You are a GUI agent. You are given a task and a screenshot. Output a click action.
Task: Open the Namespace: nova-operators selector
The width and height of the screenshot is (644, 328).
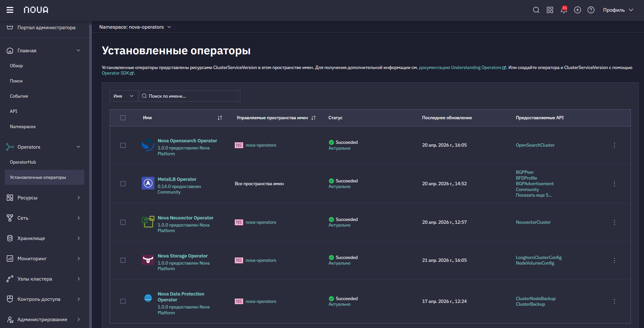click(135, 27)
